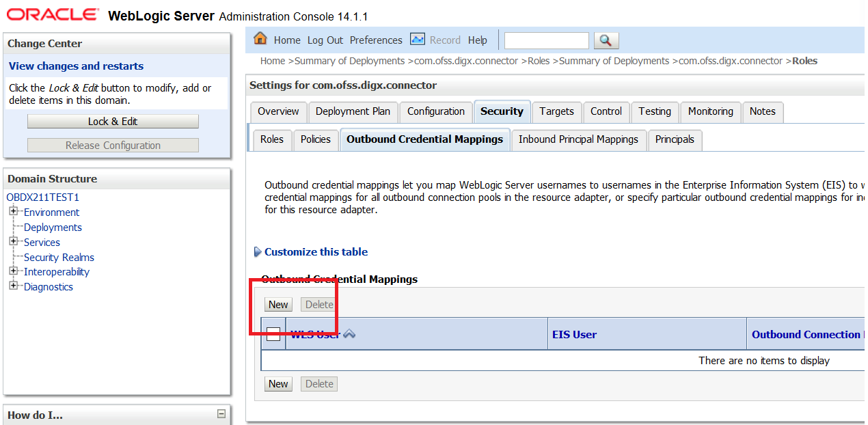Image resolution: width=868 pixels, height=425 pixels.
Task: Open Inbound Principal Mappings sub-tab
Action: [x=578, y=139]
